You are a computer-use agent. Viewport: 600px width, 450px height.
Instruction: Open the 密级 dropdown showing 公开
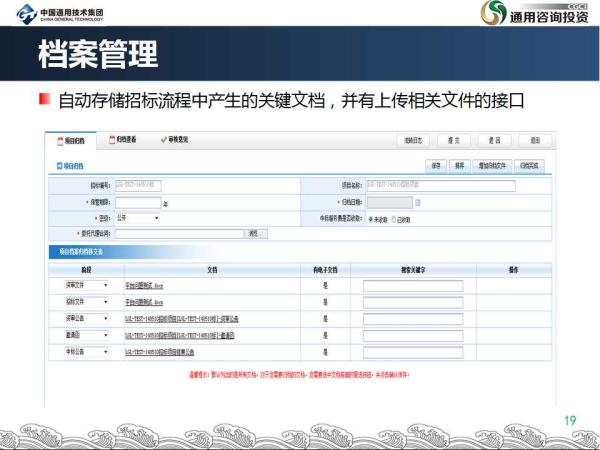point(137,217)
